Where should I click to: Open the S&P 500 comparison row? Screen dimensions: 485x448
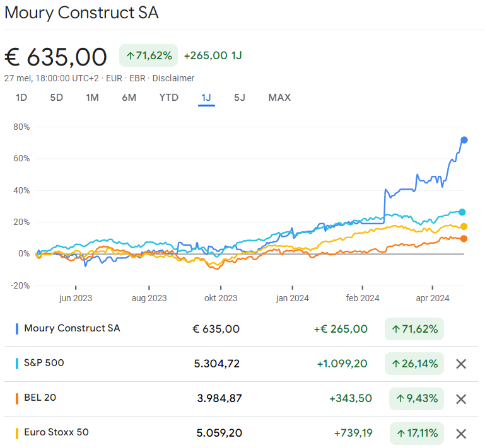click(x=44, y=363)
